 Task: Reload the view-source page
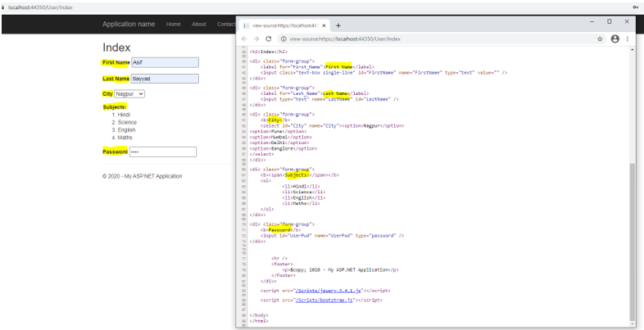(269, 39)
